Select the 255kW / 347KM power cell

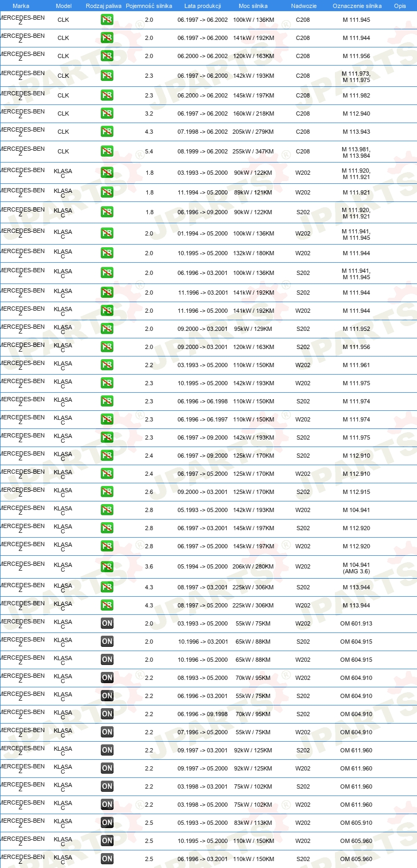click(253, 151)
